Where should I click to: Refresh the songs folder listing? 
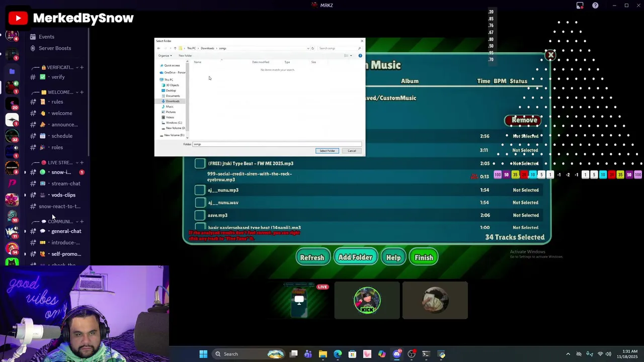pos(312,48)
